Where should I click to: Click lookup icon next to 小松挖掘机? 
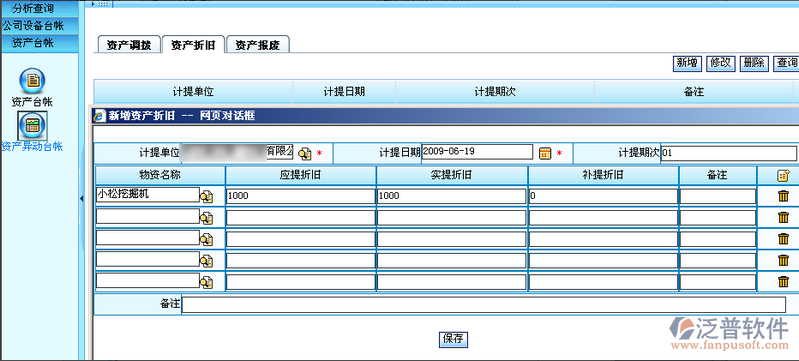206,197
